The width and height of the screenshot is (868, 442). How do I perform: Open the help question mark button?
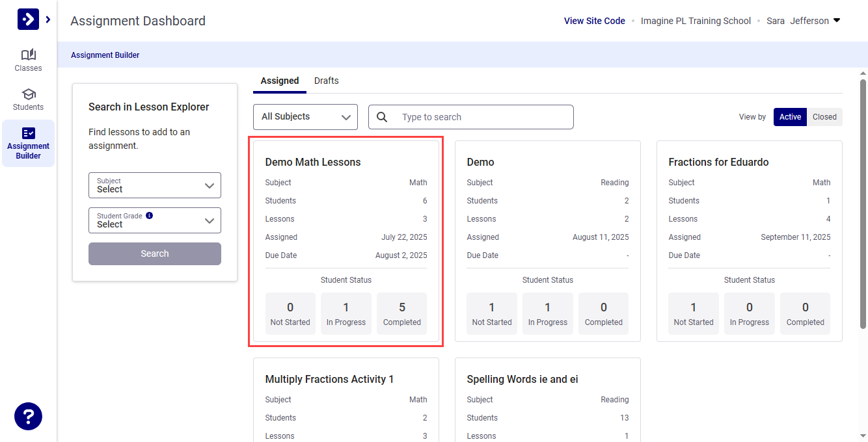(x=28, y=416)
